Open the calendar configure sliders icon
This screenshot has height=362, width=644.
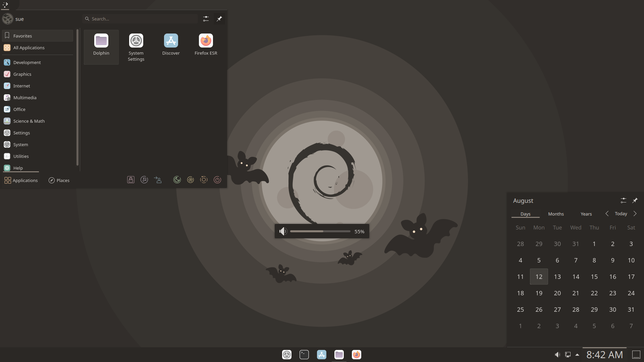(624, 200)
